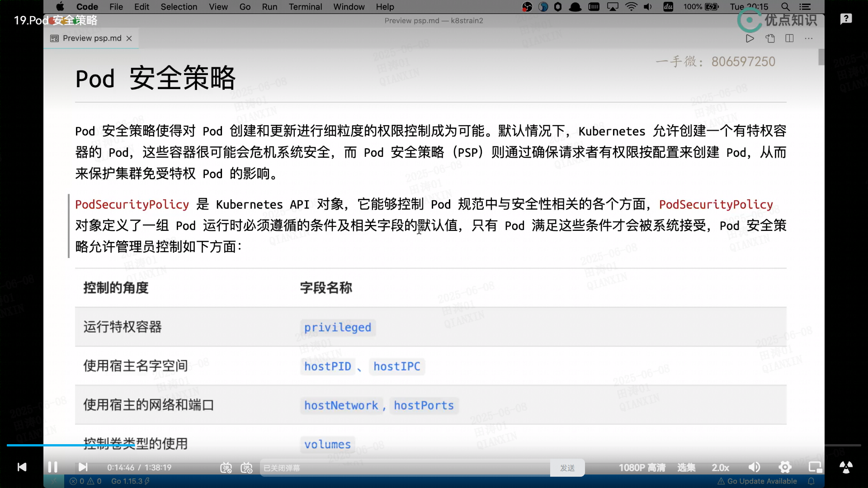The height and width of the screenshot is (488, 868).
Task: Open the Terminal menu
Action: click(305, 7)
